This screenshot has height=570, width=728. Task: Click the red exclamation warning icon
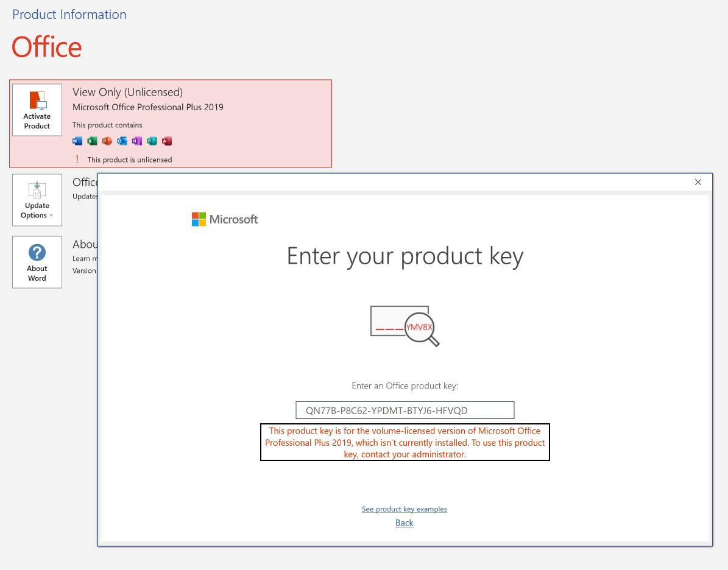[x=77, y=160]
